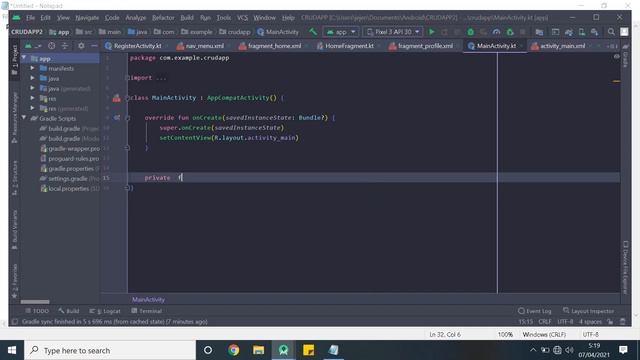Toggle the Resource Manager side tab

(x=15, y=118)
